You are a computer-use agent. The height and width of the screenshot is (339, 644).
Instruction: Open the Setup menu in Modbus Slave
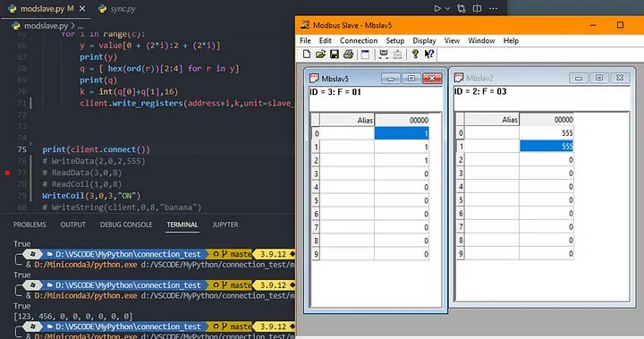tap(395, 40)
